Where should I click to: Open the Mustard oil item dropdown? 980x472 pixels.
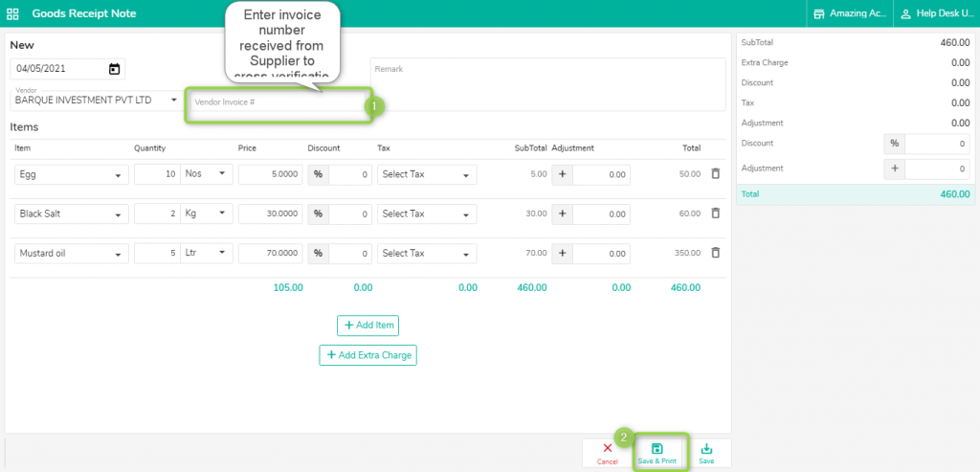71,253
